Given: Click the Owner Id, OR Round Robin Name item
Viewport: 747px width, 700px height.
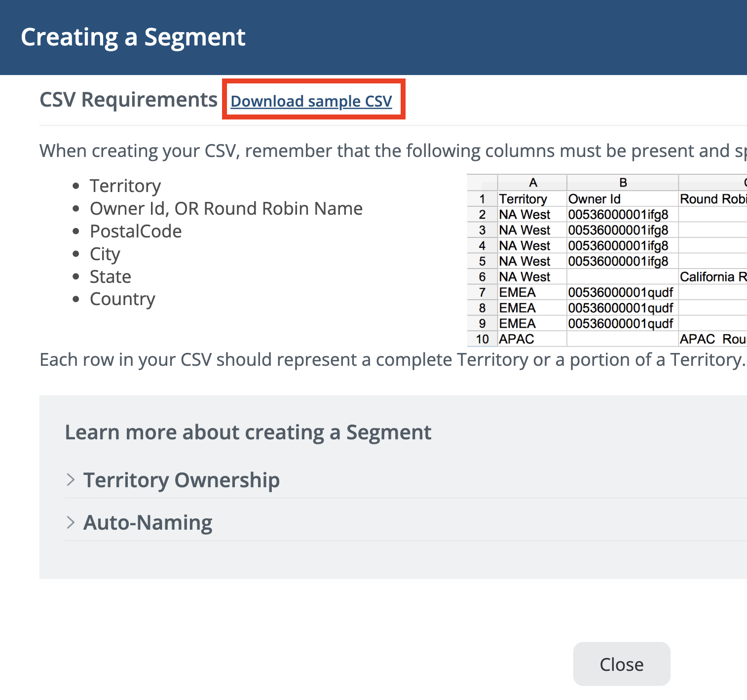Looking at the screenshot, I should [226, 209].
